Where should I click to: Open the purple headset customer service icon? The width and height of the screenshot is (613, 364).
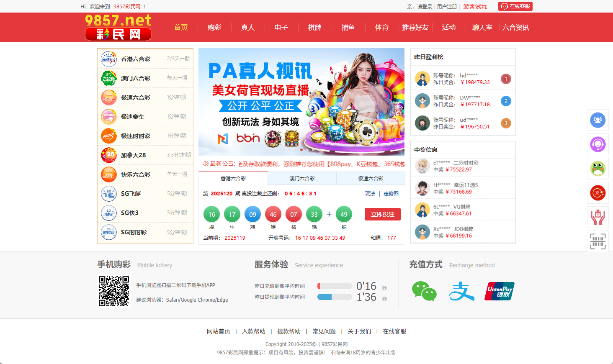[x=598, y=144]
